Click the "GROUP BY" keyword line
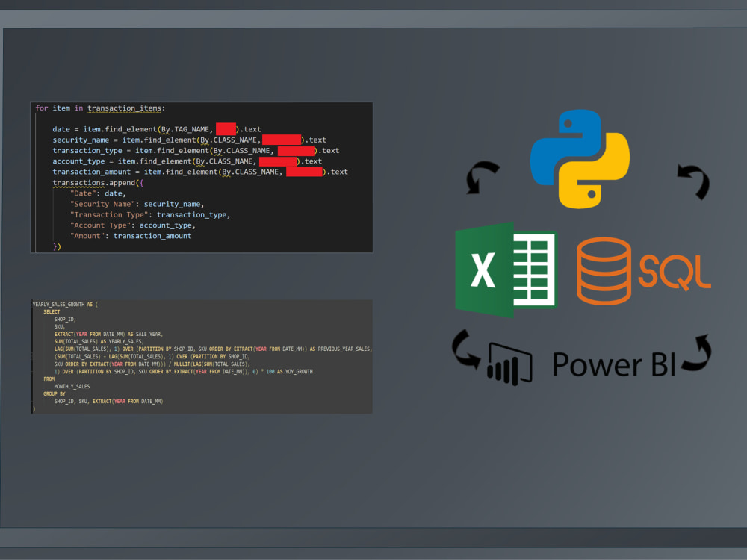The height and width of the screenshot is (560, 747). point(55,393)
